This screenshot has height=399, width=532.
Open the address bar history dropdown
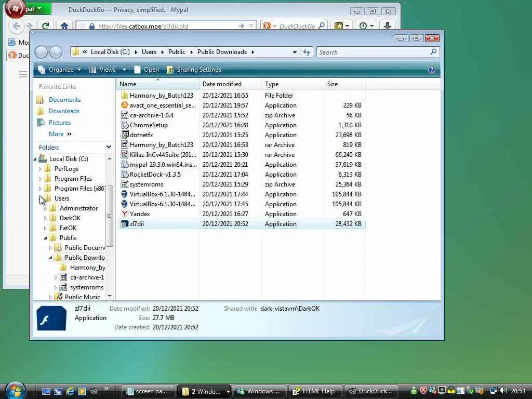295,52
